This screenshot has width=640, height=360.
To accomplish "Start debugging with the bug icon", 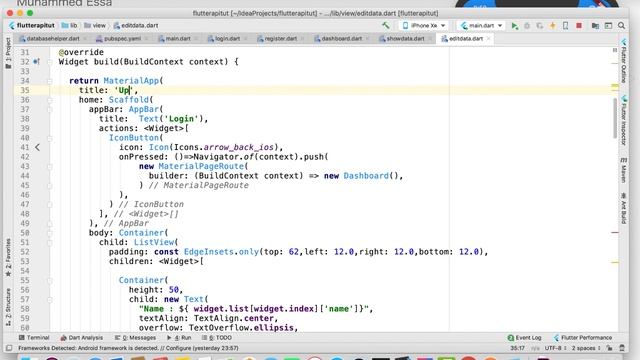I will [527, 26].
